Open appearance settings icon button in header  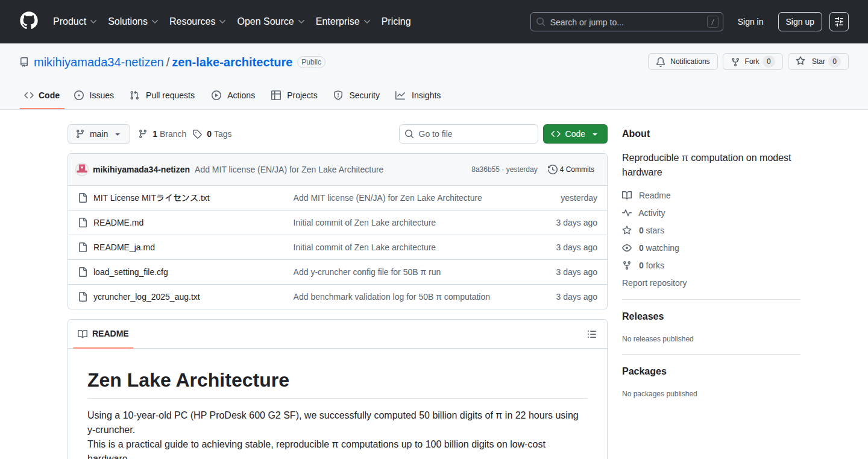(839, 22)
